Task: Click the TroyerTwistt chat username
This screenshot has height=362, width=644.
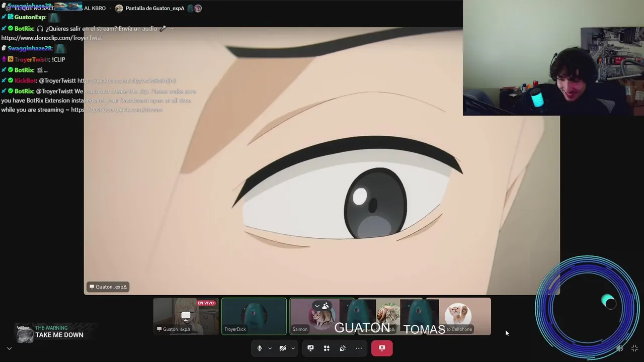Action: coord(32,59)
